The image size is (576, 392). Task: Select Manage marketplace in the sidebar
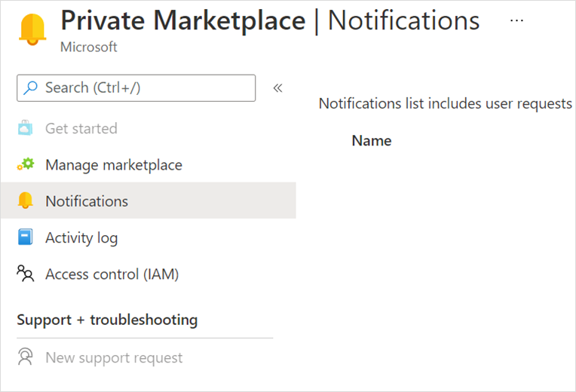pos(114,165)
